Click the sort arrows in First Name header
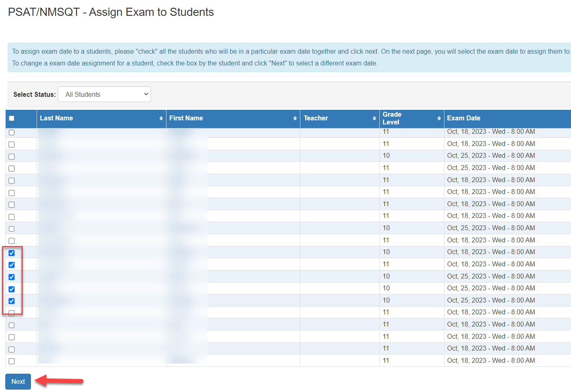The height and width of the screenshot is (392, 571). [x=295, y=118]
